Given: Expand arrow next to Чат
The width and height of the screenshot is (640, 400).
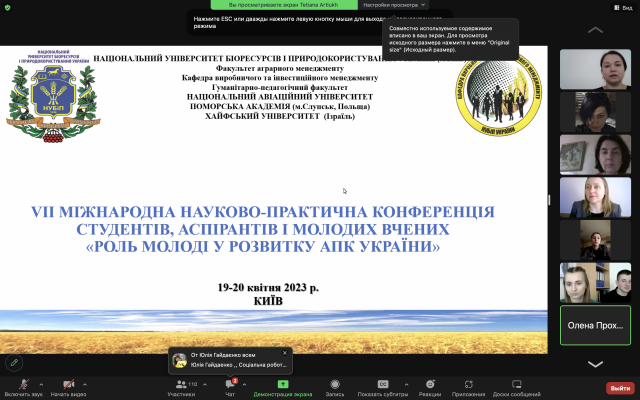Looking at the screenshot, I should [244, 384].
